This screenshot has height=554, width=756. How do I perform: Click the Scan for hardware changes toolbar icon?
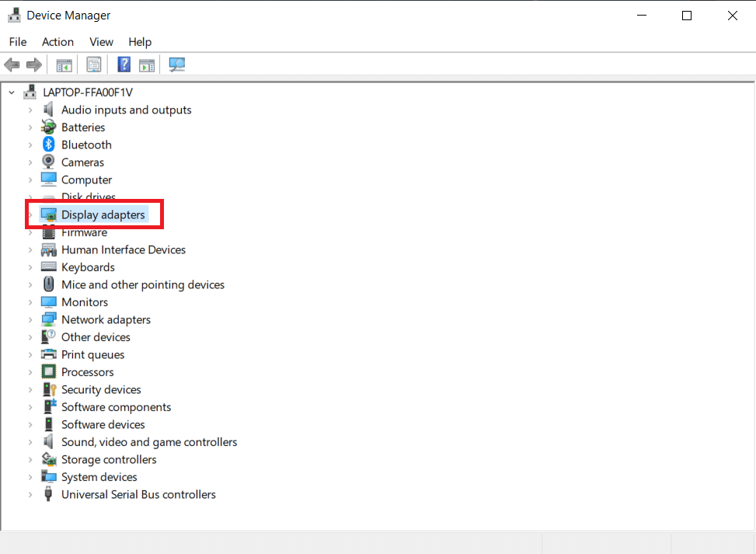(177, 64)
